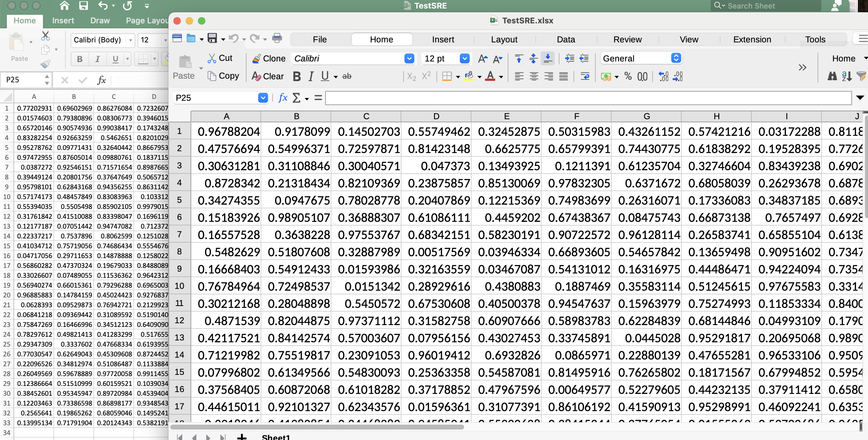Toggle bold formatting in LibreOffice toolbar

297,77
